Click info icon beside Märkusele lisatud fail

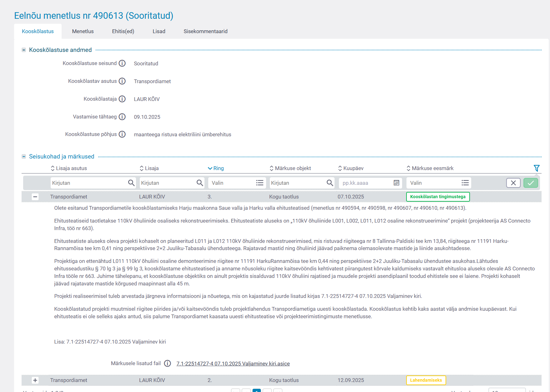(168, 364)
